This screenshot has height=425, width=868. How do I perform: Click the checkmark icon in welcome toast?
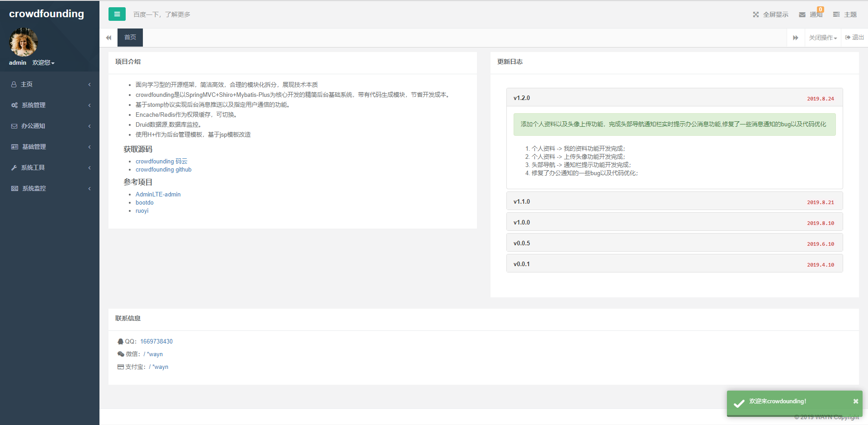(739, 403)
